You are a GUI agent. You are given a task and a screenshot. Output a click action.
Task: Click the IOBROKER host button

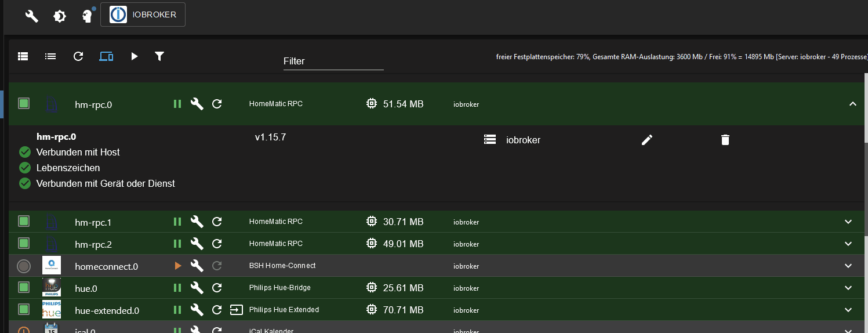[x=143, y=15]
